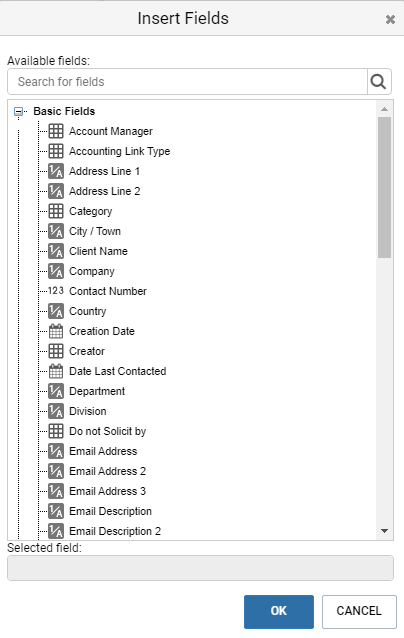Choose the Email Address 2 field
The width and height of the screenshot is (404, 638).
107,471
